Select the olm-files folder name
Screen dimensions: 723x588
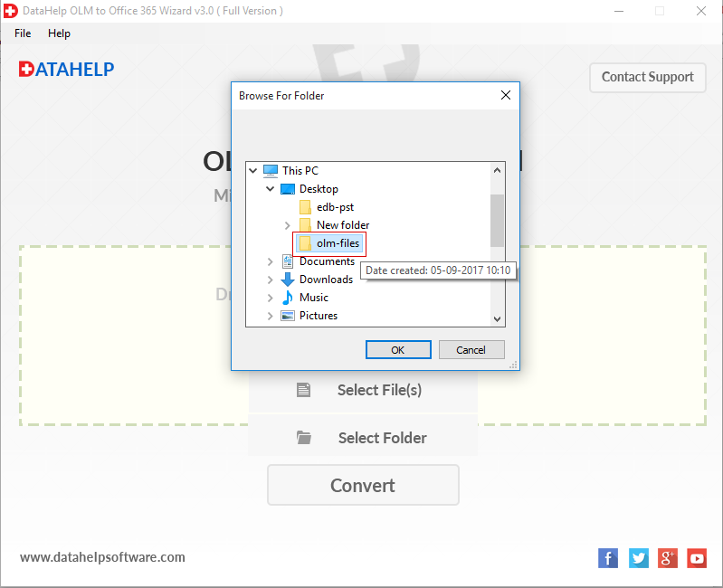338,243
